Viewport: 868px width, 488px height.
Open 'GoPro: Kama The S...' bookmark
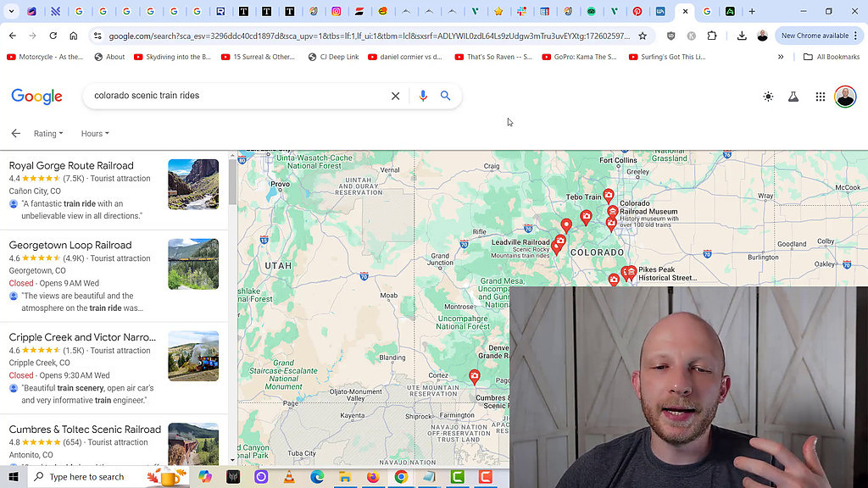click(x=580, y=57)
